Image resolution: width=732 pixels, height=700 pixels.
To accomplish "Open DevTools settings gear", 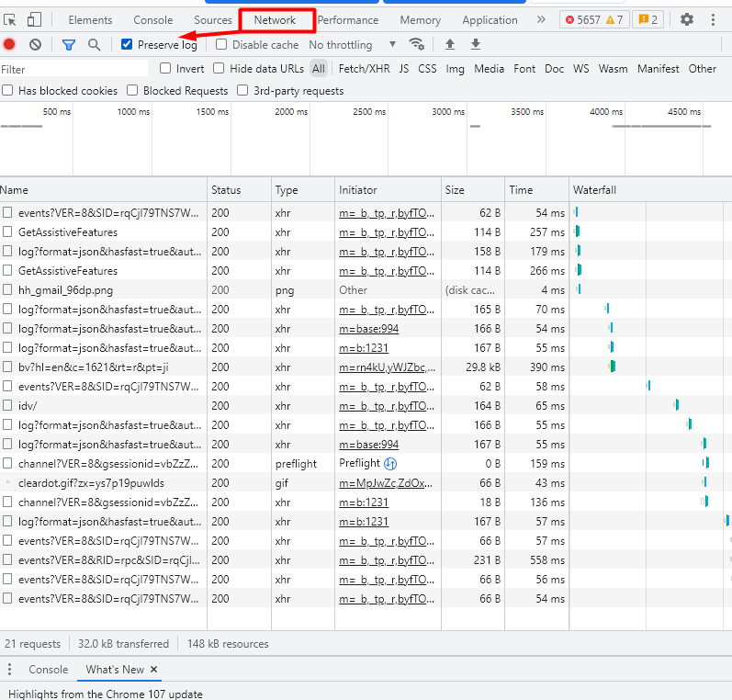I will (x=687, y=19).
